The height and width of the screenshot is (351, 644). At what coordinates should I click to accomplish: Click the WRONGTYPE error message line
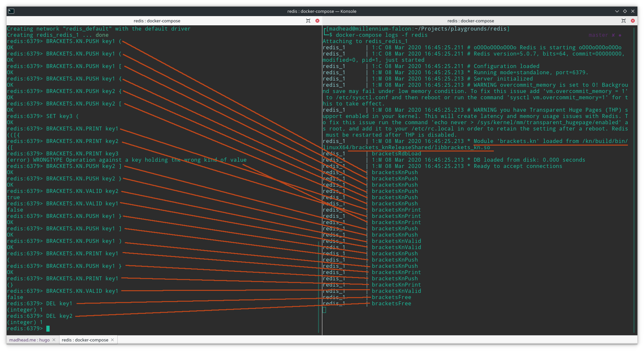pyautogui.click(x=127, y=160)
